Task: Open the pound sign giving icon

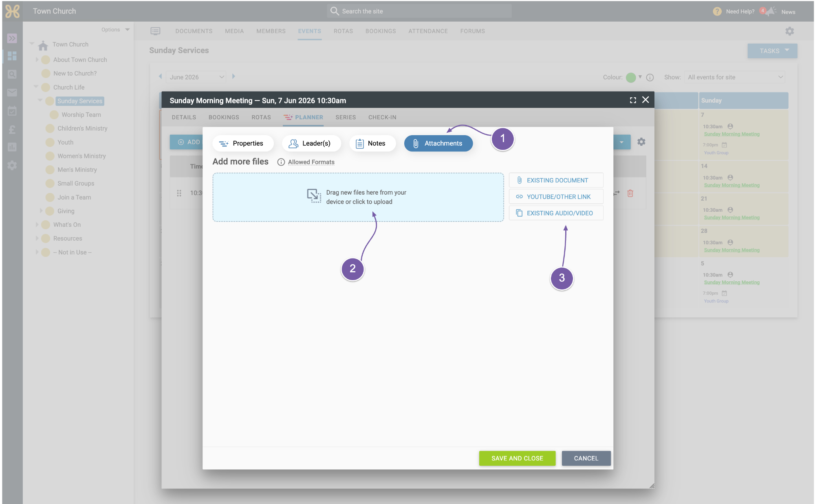Action: click(x=12, y=129)
